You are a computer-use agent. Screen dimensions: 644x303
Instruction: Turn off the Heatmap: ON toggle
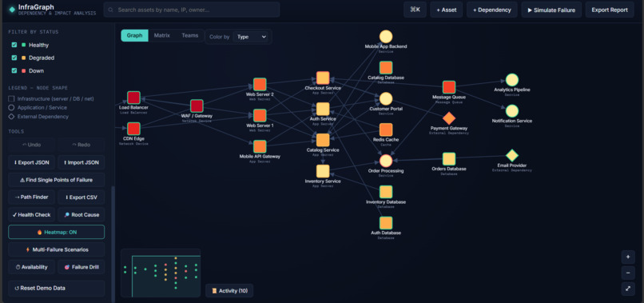(56, 233)
